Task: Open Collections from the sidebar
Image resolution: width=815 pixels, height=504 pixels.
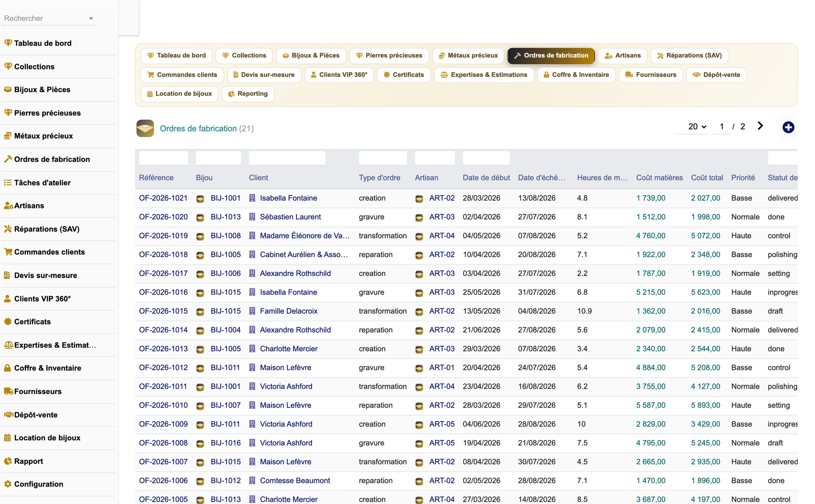Action: pyautogui.click(x=34, y=67)
